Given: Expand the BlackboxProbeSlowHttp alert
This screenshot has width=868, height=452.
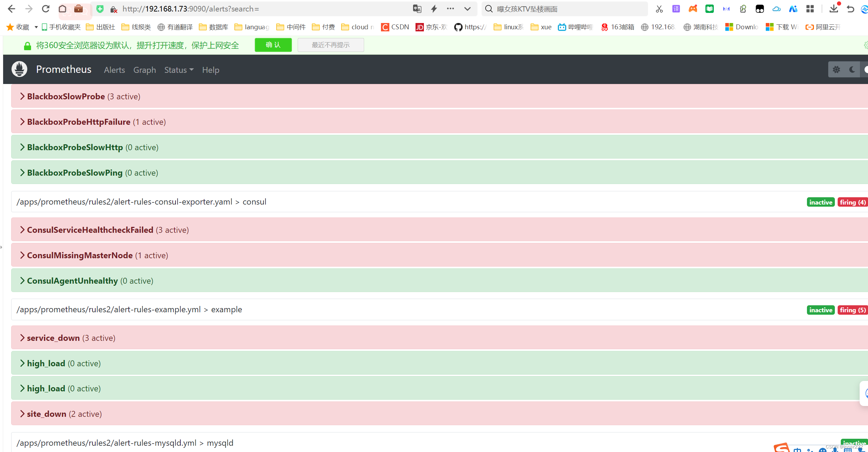Looking at the screenshot, I should [440, 147].
